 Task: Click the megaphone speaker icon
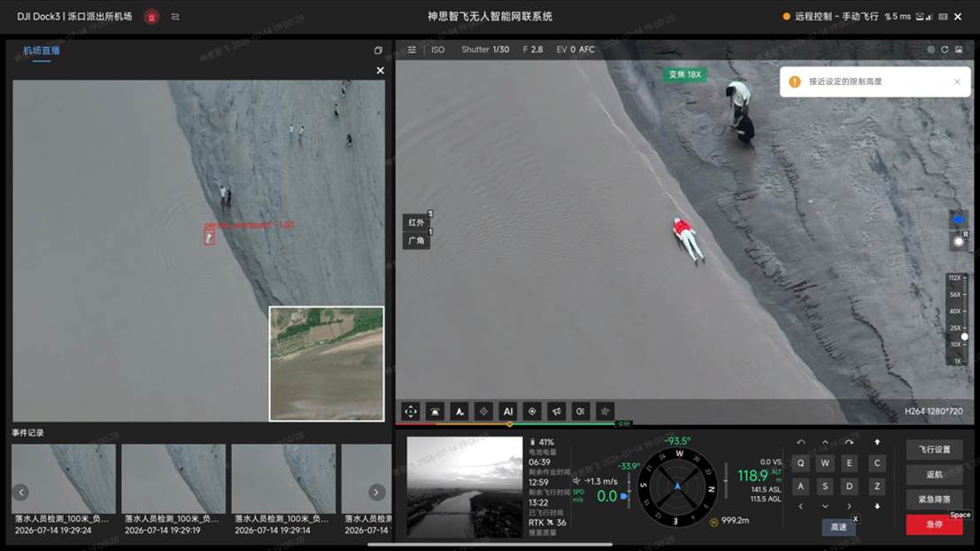pos(556,412)
